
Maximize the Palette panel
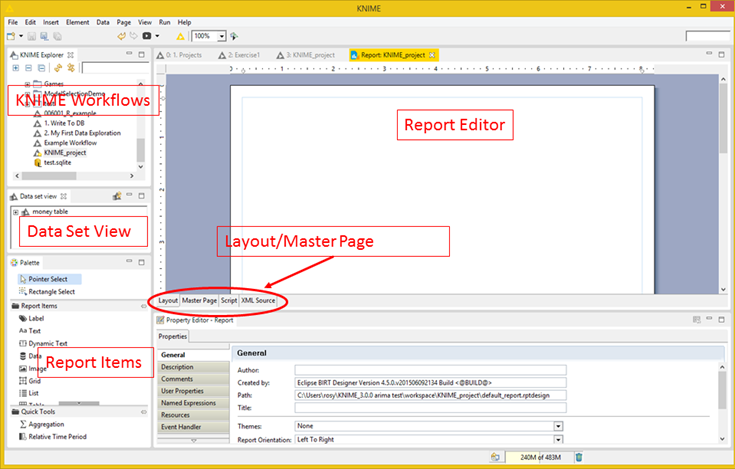(x=142, y=262)
